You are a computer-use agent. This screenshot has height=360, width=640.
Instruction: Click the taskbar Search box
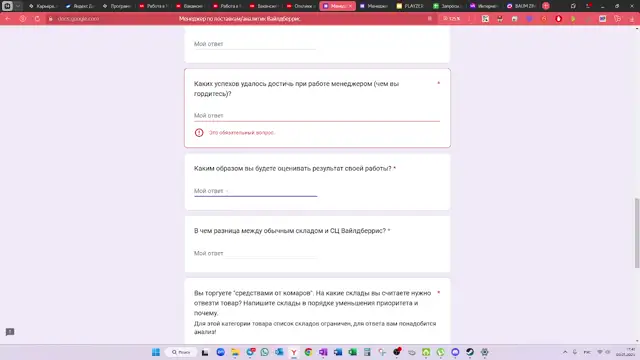click(x=181, y=352)
